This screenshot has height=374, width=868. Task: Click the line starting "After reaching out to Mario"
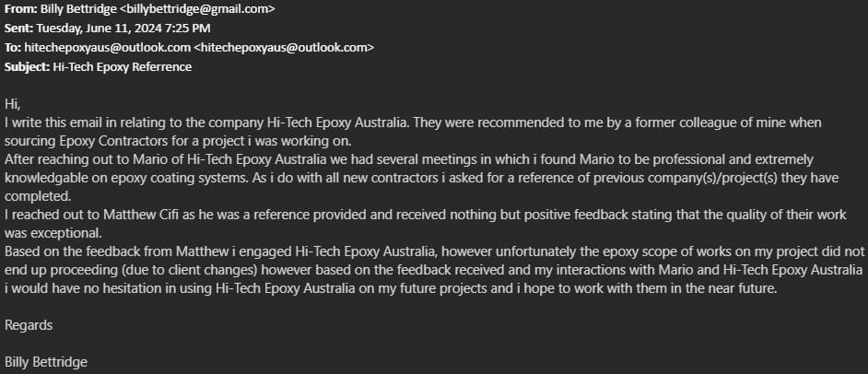(276, 158)
